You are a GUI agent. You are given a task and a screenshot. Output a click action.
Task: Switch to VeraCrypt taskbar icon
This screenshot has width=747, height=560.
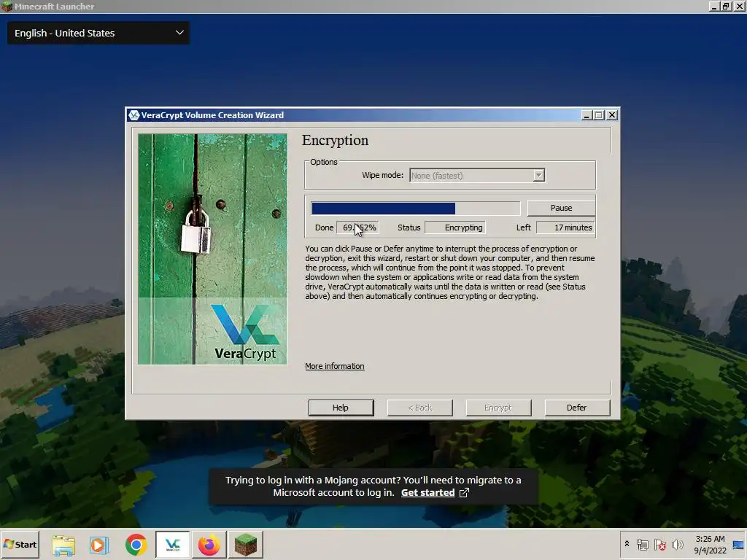coord(172,545)
